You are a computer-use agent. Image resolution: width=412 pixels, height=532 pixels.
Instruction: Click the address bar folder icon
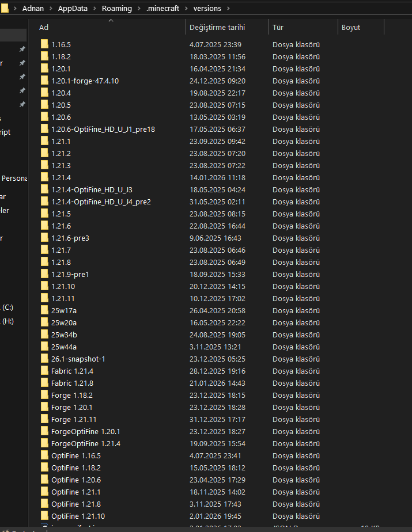point(5,8)
